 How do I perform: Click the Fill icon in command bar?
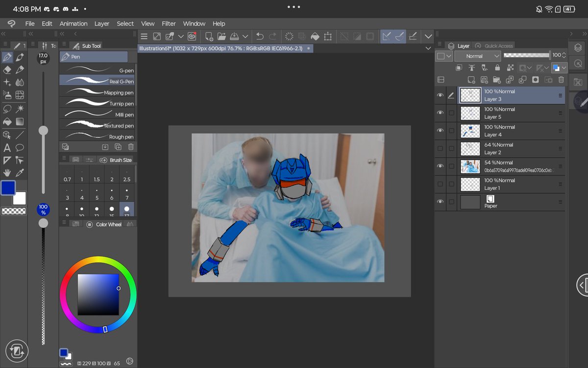point(315,36)
